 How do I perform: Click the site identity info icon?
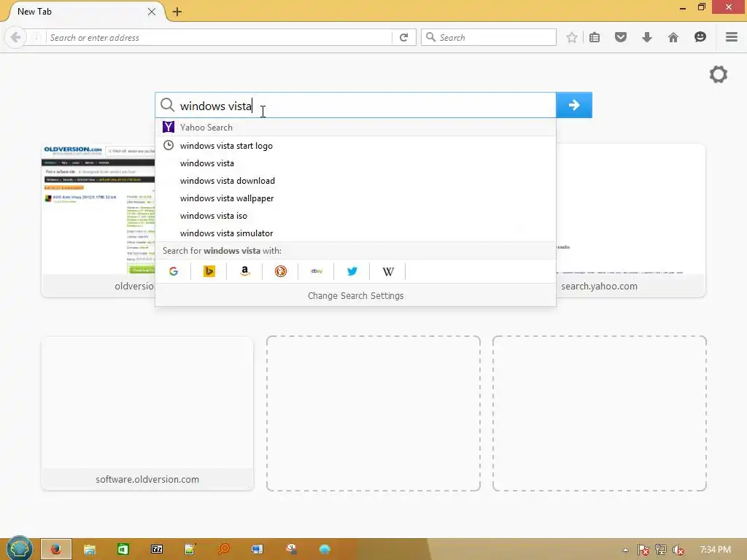point(36,37)
